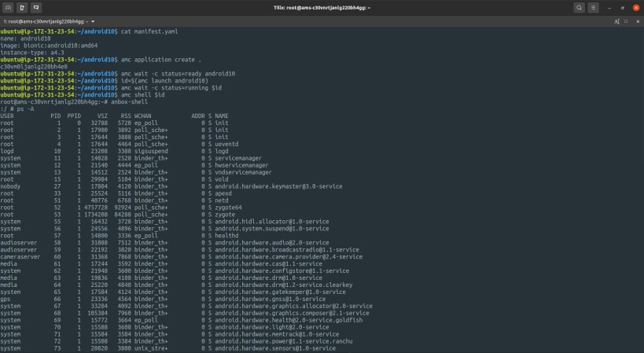Screen dimensions: 644x353
Task: Open the terminal title dropdown arrow
Action: point(93,21)
